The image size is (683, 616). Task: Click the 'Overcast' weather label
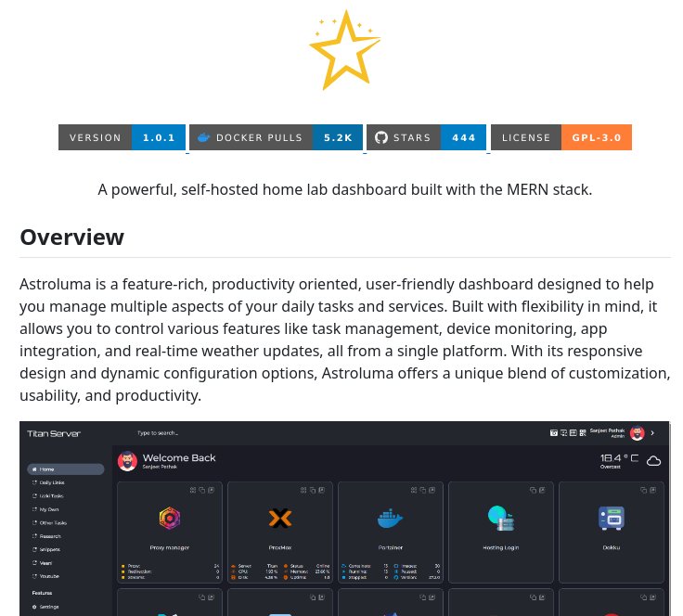coord(611,467)
